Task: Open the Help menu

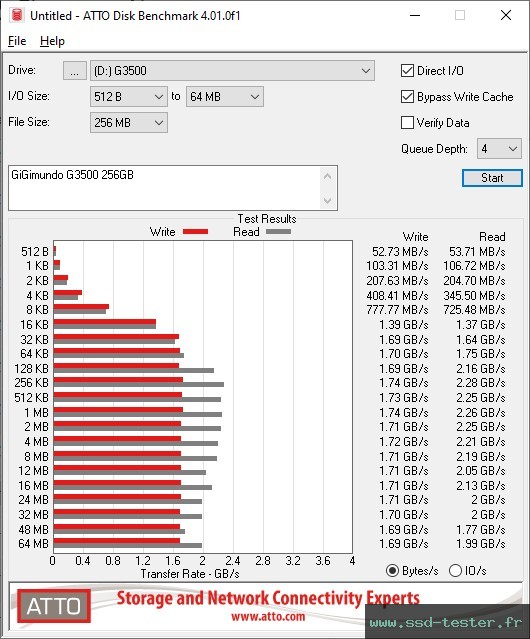Action: [52, 41]
